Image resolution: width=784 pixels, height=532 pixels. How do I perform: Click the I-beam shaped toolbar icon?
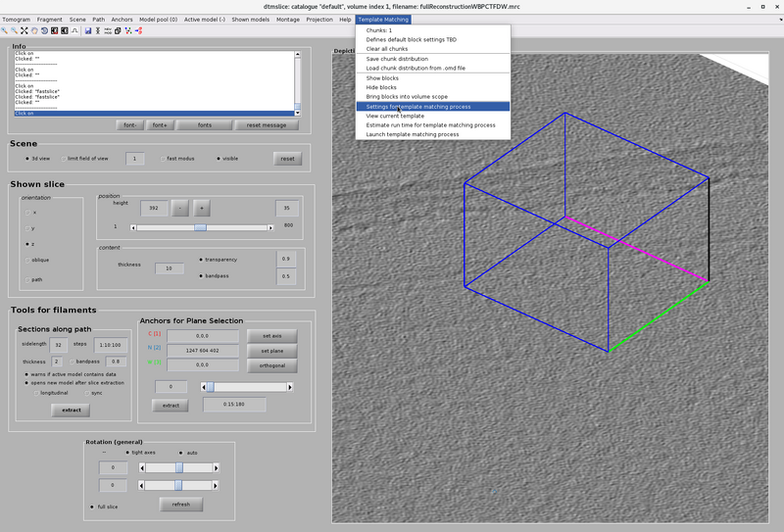tap(98, 31)
